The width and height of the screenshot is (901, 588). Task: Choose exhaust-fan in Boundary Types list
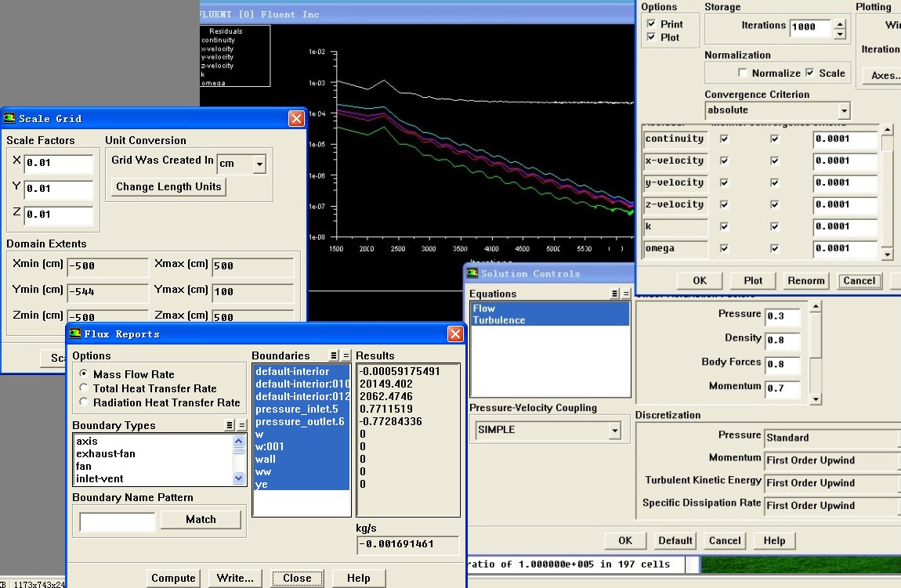(x=106, y=453)
